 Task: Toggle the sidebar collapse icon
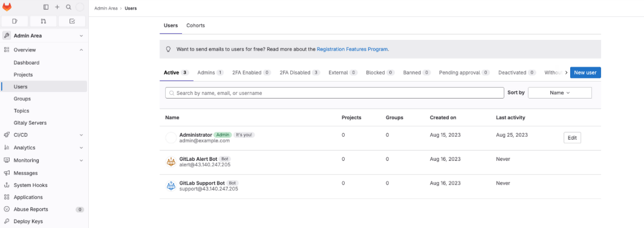click(46, 7)
